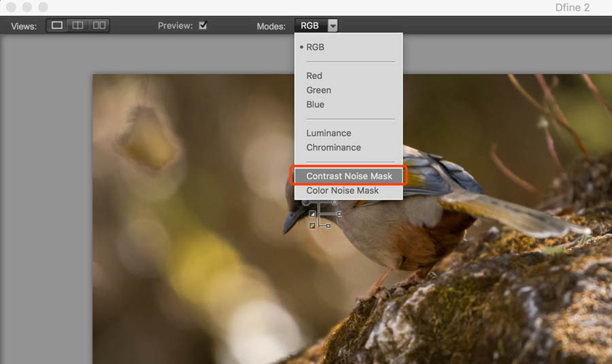Select checked RGB mode in menu

click(315, 48)
